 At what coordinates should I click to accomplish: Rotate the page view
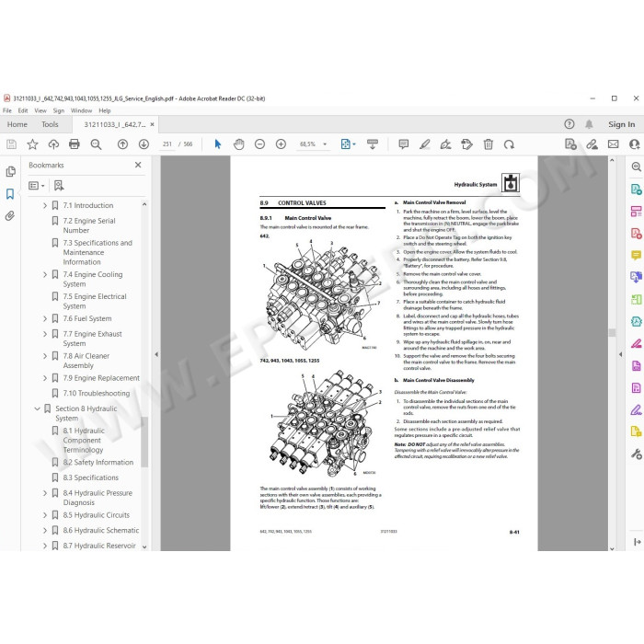click(509, 144)
